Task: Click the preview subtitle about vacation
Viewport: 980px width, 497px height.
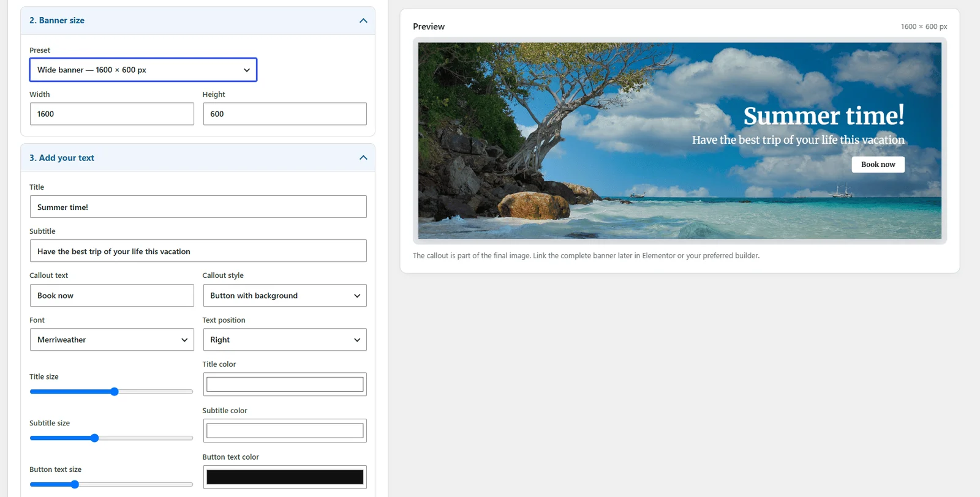Action: tap(798, 140)
